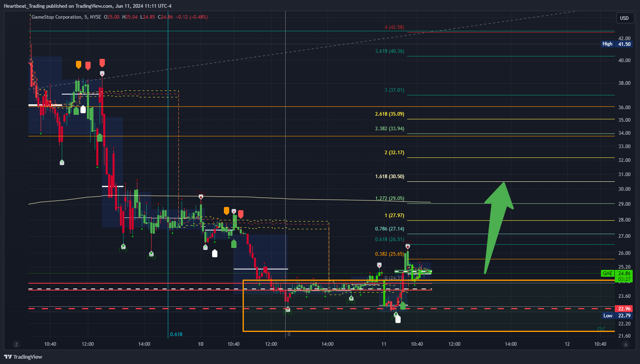Click the date label 12 on time axis

(567, 344)
